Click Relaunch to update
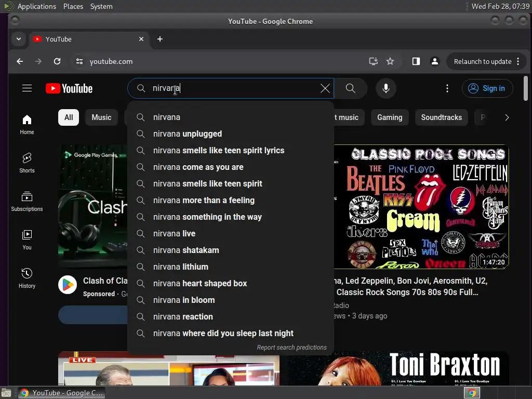Image resolution: width=532 pixels, height=399 pixels. tap(483, 61)
